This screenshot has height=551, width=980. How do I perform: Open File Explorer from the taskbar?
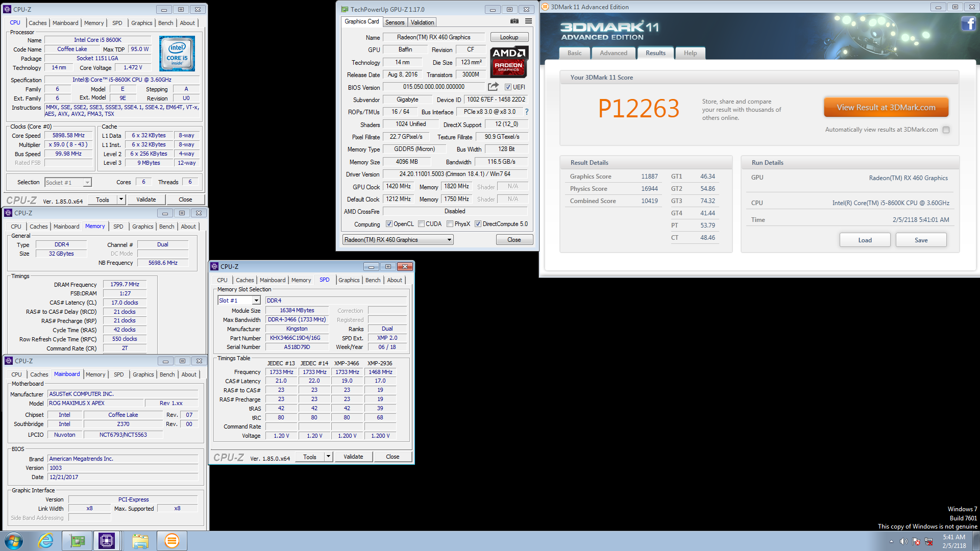pyautogui.click(x=140, y=541)
